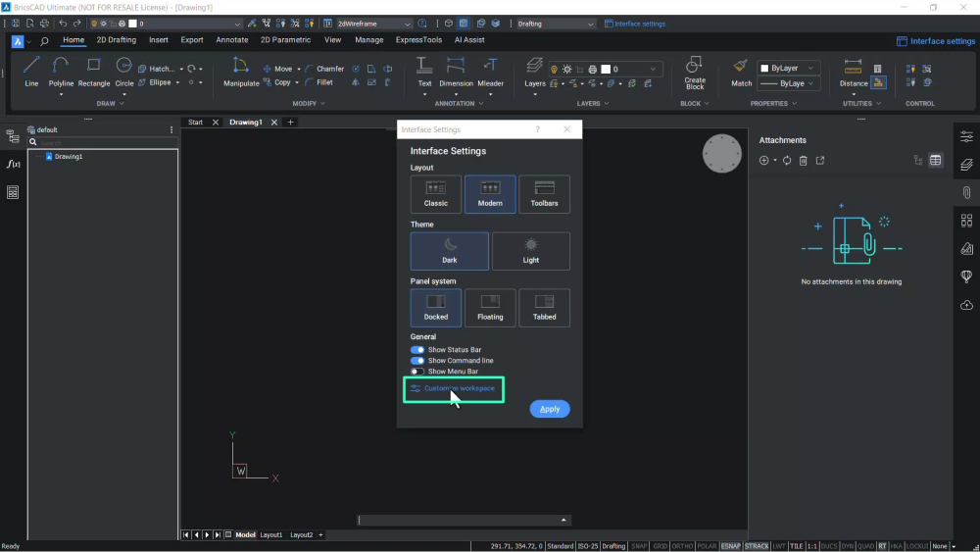This screenshot has width=980, height=552.
Task: Click the Text annotation tool
Action: click(x=424, y=72)
